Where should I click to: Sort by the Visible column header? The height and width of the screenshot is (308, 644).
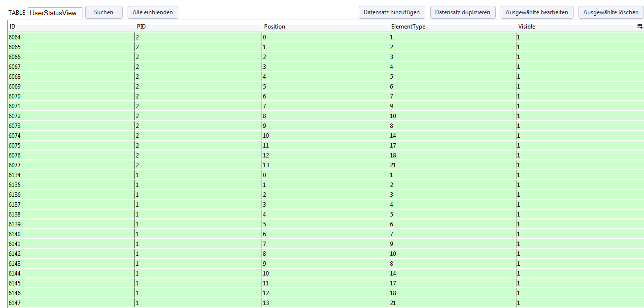[x=576, y=27]
